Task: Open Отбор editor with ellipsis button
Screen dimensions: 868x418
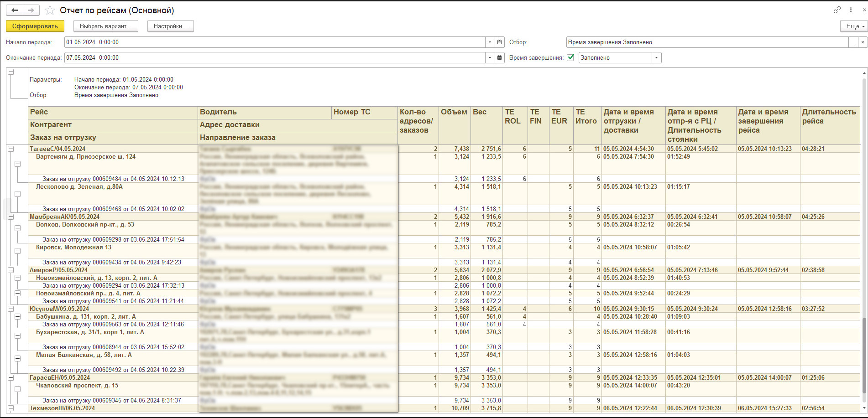Action: [x=853, y=42]
